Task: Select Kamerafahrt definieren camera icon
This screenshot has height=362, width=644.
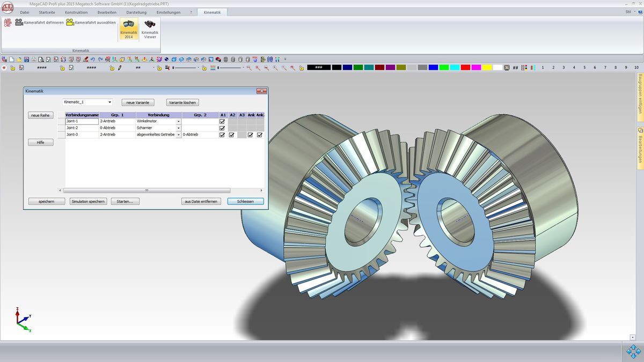Action: click(19, 23)
